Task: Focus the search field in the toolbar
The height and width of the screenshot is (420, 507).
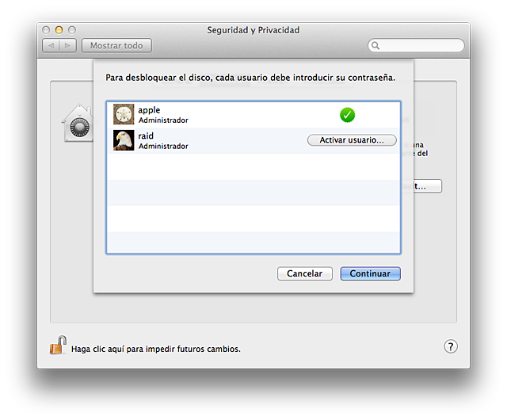Action: (x=420, y=46)
